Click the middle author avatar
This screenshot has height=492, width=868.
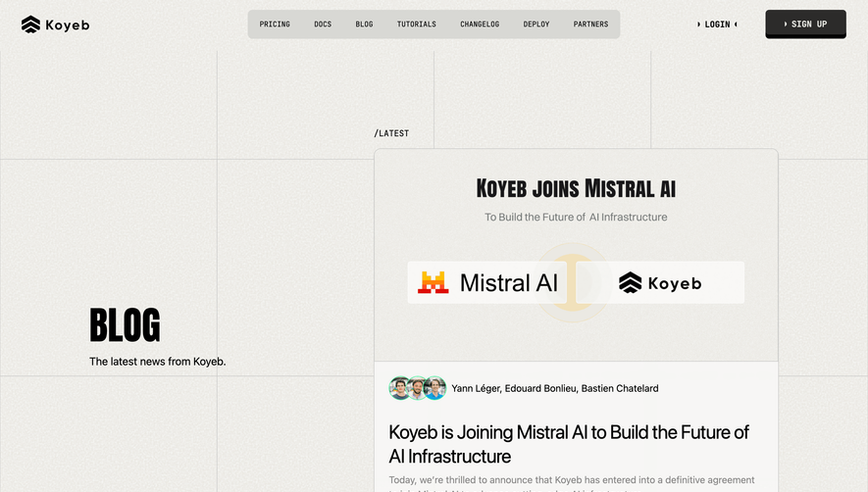coord(418,388)
